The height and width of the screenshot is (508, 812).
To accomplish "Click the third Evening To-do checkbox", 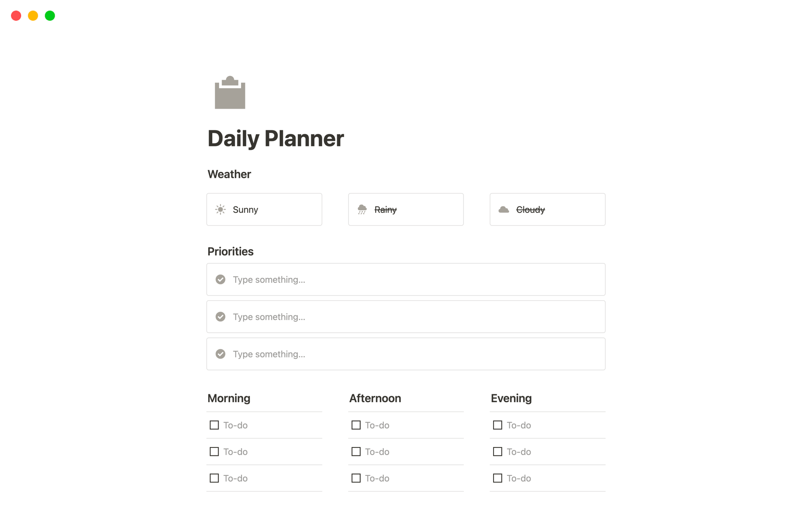I will (497, 478).
